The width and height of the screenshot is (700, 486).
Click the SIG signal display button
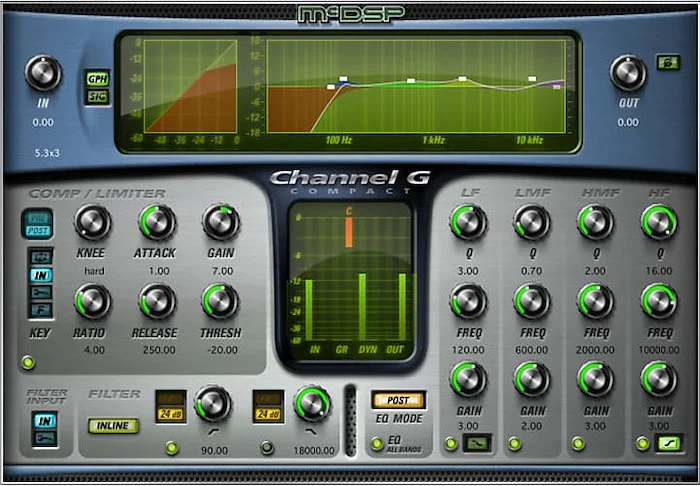(98, 96)
